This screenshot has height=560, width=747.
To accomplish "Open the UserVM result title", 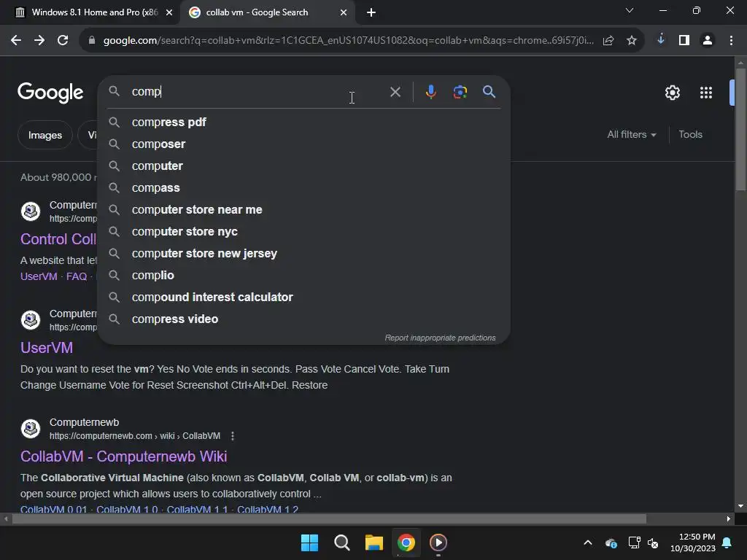I will tap(47, 348).
